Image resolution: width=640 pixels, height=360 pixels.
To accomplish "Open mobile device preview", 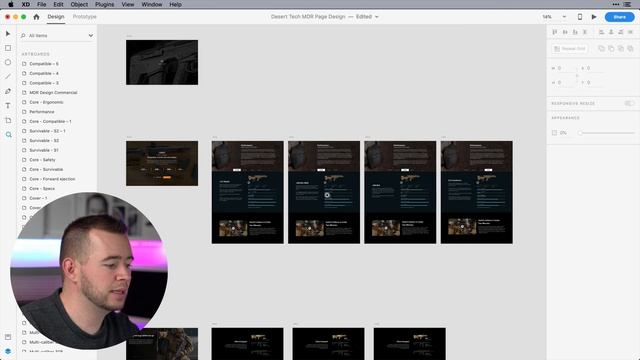I will point(580,17).
